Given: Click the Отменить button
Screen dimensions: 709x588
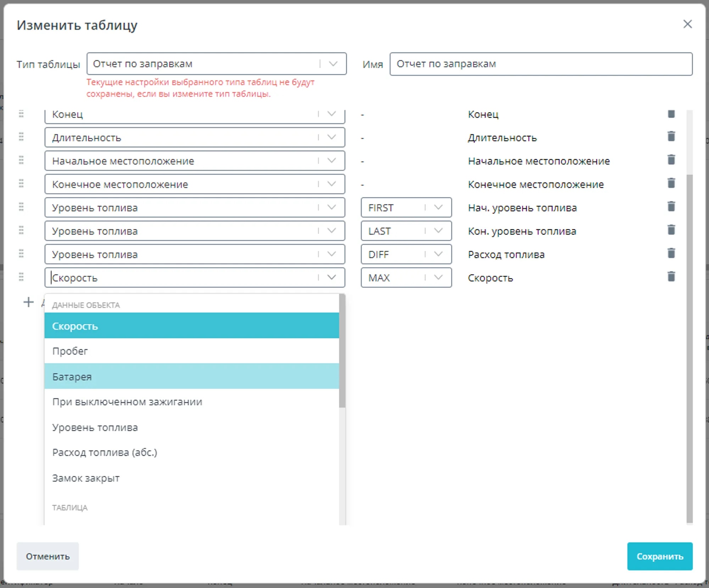Looking at the screenshot, I should tap(48, 556).
